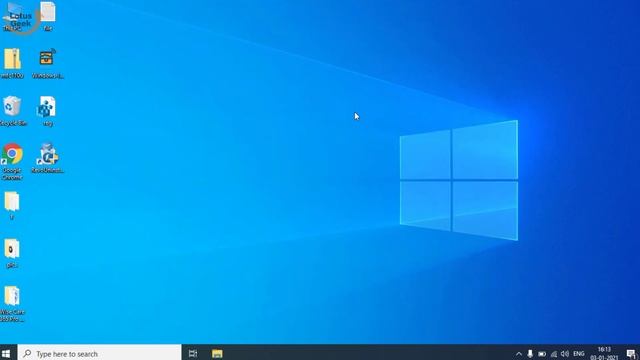The image size is (640, 360).
Task: Select the folder icon with dark disc image
Action: 12,253
